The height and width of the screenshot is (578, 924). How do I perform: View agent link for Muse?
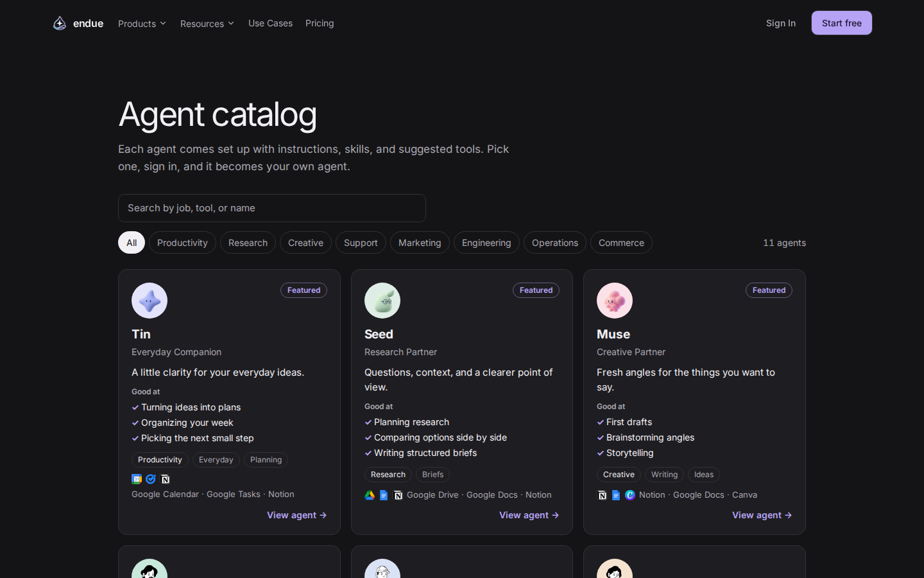coord(762,515)
